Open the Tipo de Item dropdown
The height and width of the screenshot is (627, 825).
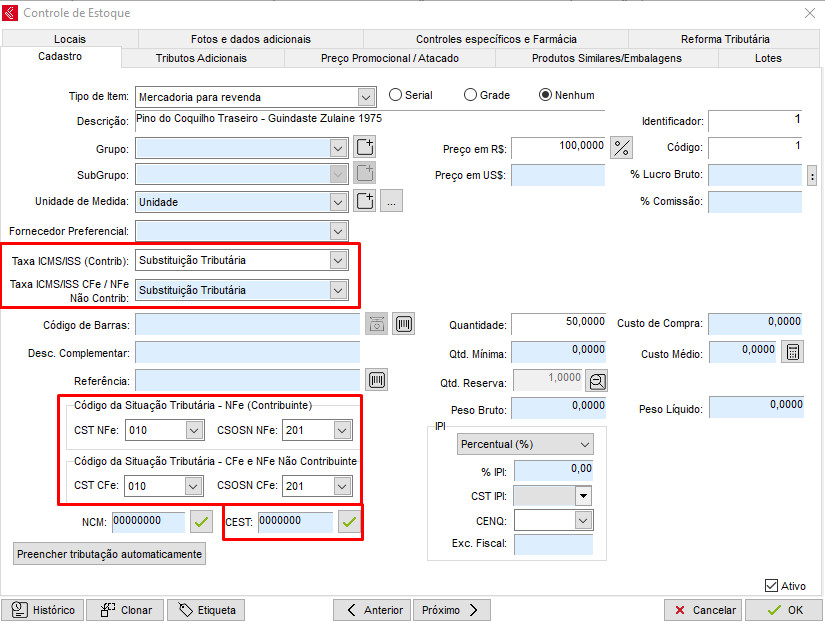(x=366, y=97)
